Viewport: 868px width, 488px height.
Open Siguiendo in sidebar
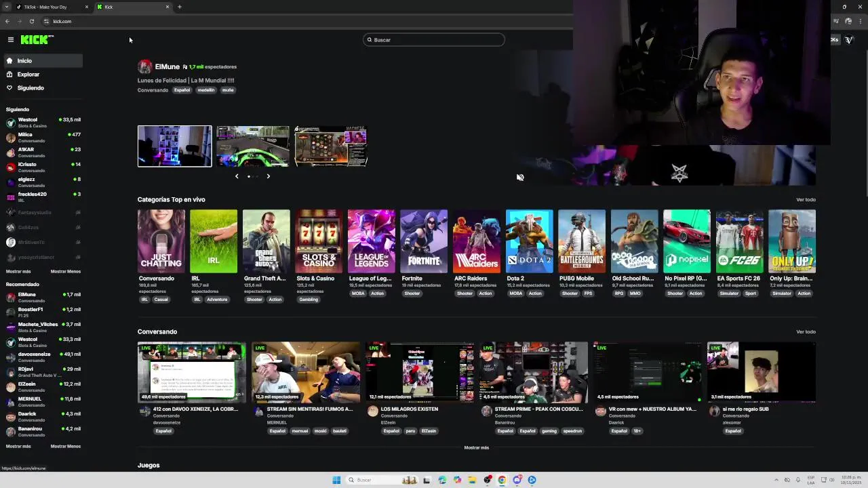[x=42, y=88]
